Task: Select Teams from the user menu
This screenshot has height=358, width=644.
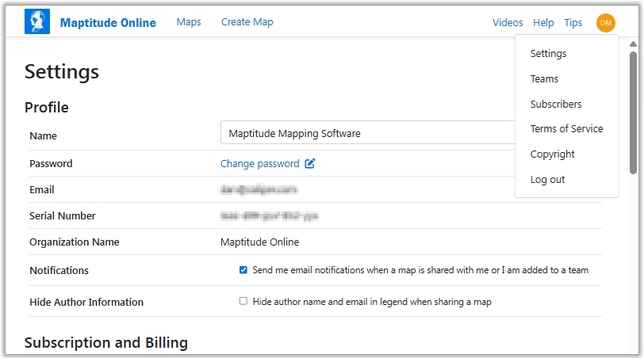Action: [544, 79]
